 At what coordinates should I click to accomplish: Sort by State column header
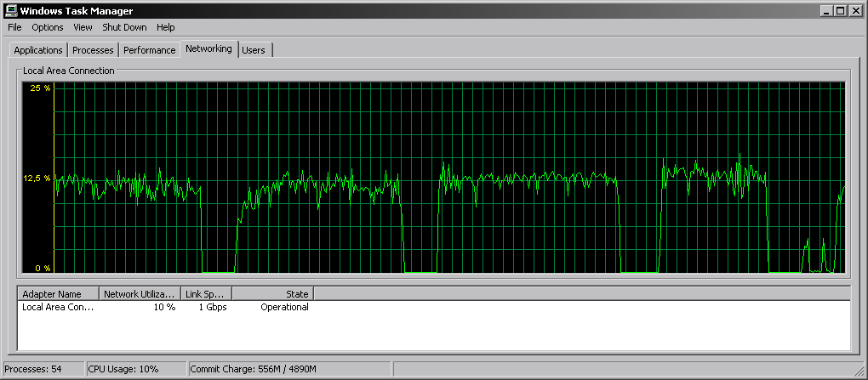pyautogui.click(x=273, y=293)
